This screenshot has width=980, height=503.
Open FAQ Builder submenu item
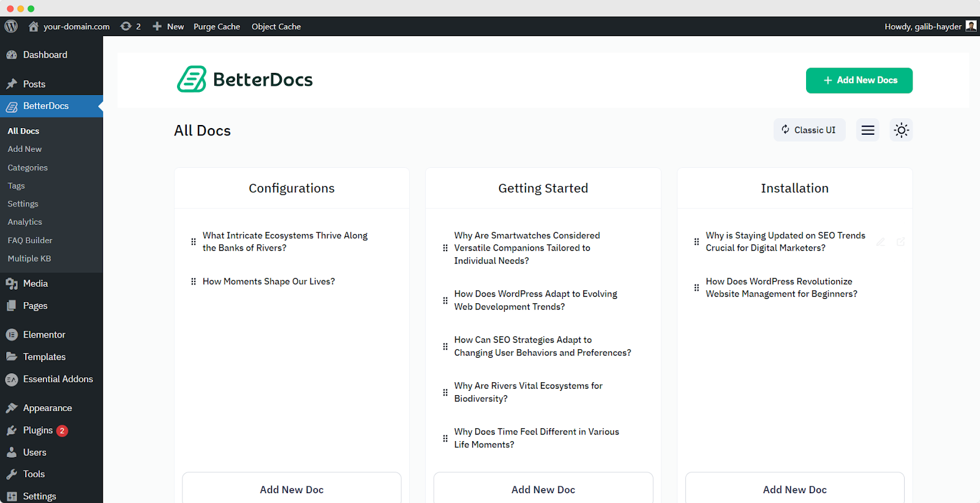click(30, 240)
